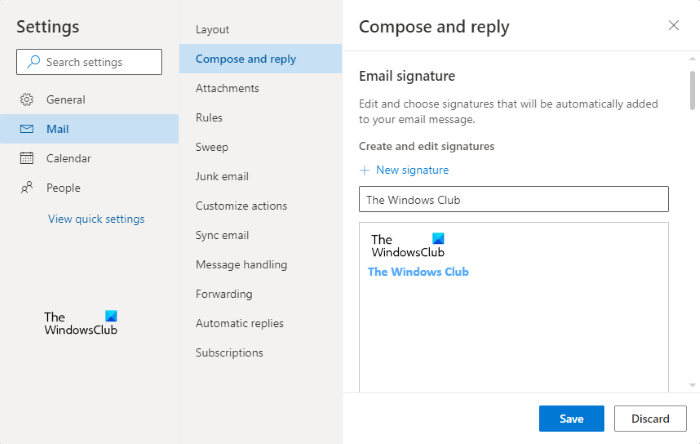Click the General gear icon
Image resolution: width=700 pixels, height=444 pixels.
27,100
